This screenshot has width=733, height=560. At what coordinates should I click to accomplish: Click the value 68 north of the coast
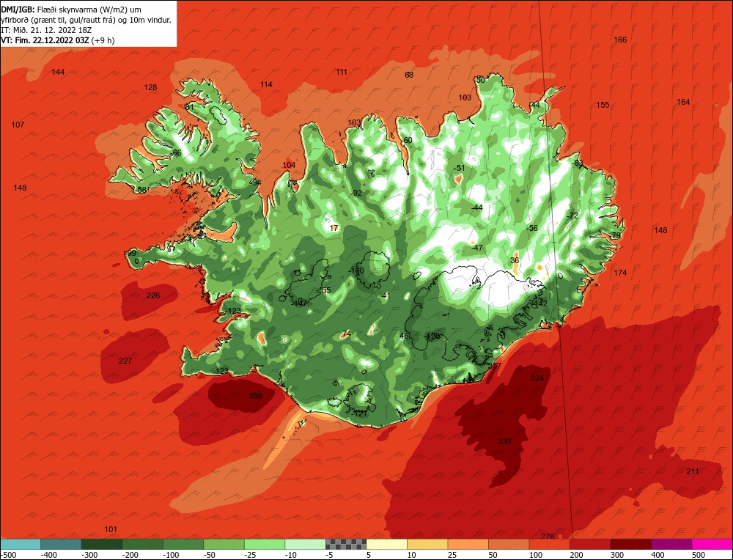click(409, 75)
